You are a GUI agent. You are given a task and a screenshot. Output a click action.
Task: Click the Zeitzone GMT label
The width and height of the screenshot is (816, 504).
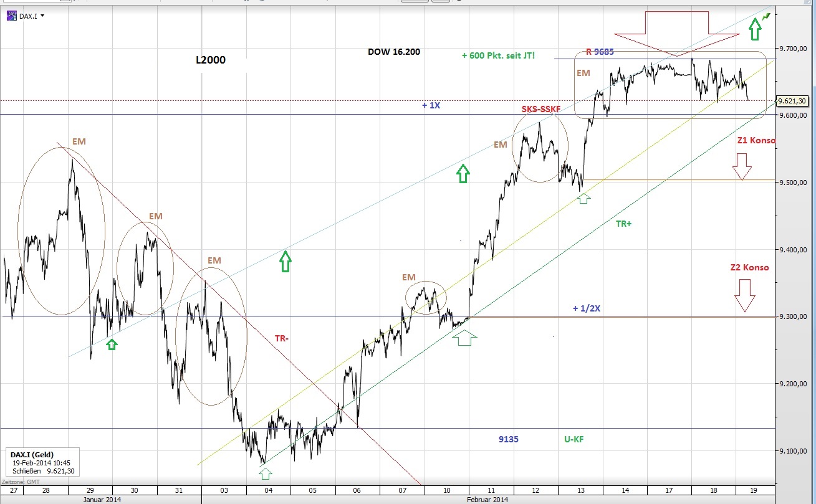(x=22, y=482)
